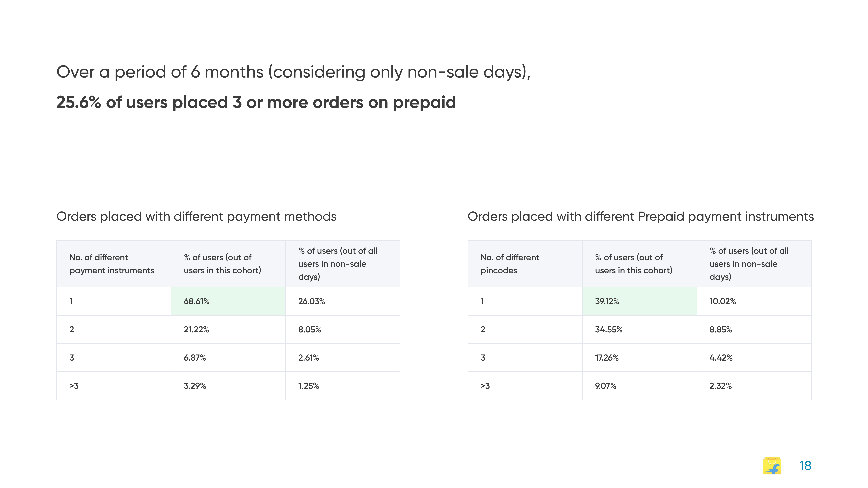
Task: Click the 1.25% cell in last row
Action: coord(343,386)
